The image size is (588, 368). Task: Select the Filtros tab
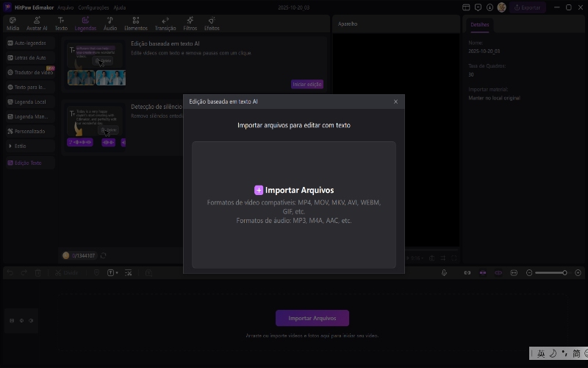pos(190,24)
